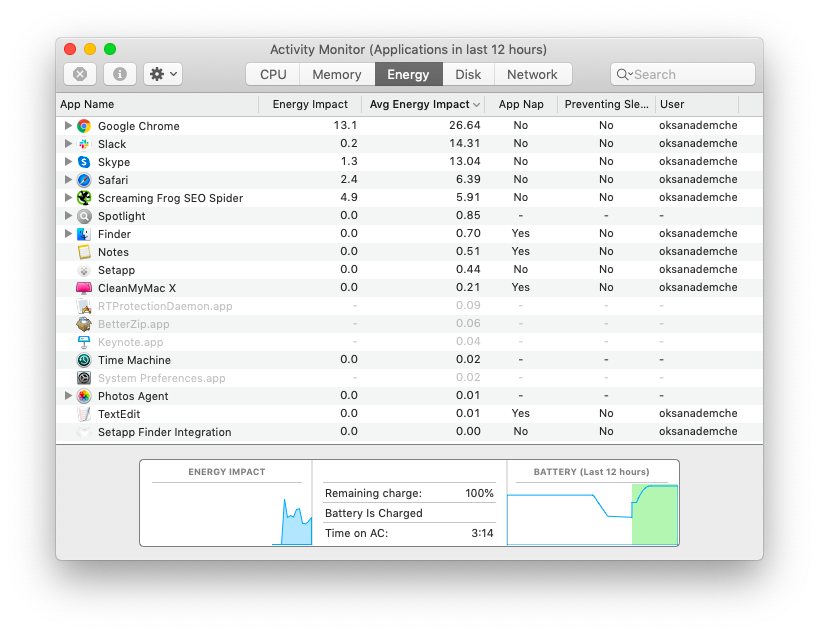
Task: Click the Finder face icon
Action: 84,234
